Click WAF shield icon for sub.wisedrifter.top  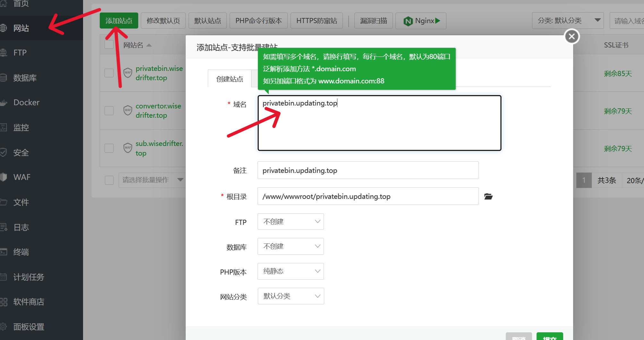click(128, 148)
